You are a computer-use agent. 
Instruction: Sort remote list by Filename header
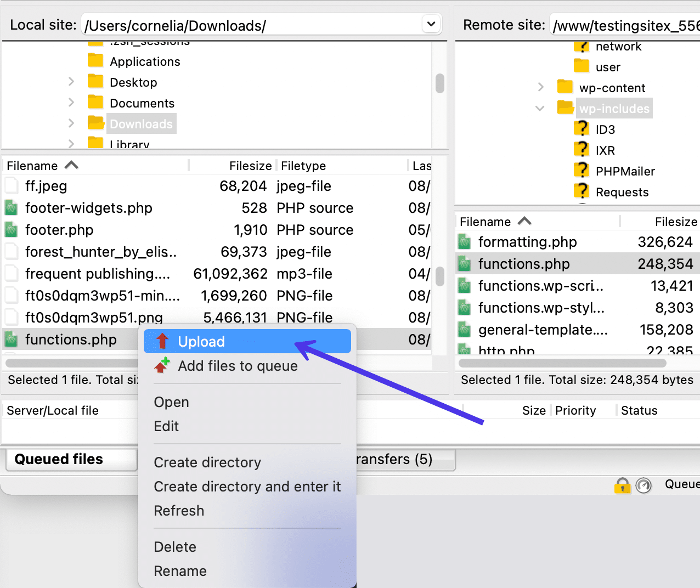tap(486, 222)
